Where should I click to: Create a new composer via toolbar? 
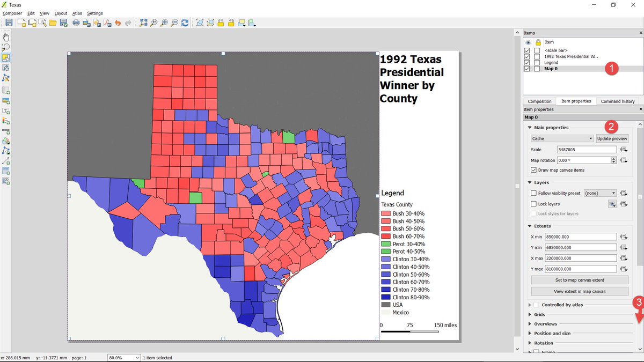pyautogui.click(x=21, y=23)
